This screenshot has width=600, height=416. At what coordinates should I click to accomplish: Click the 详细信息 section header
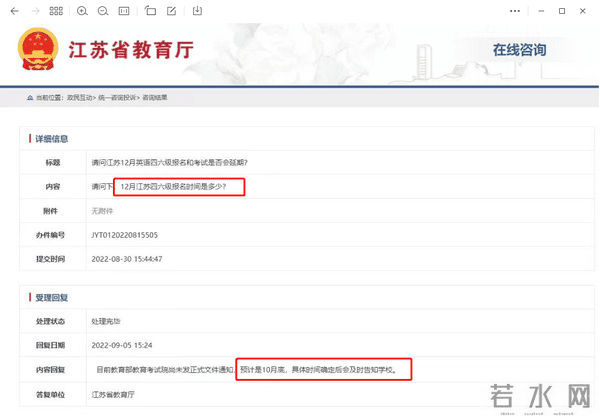[52, 138]
